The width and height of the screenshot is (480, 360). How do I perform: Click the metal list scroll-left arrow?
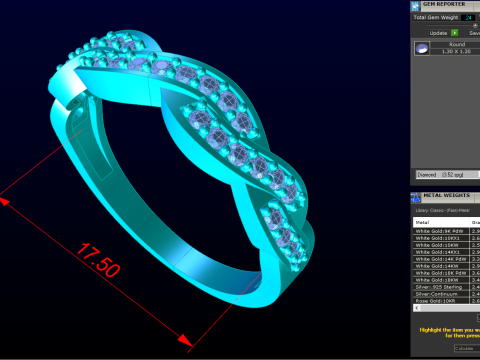coord(417,308)
